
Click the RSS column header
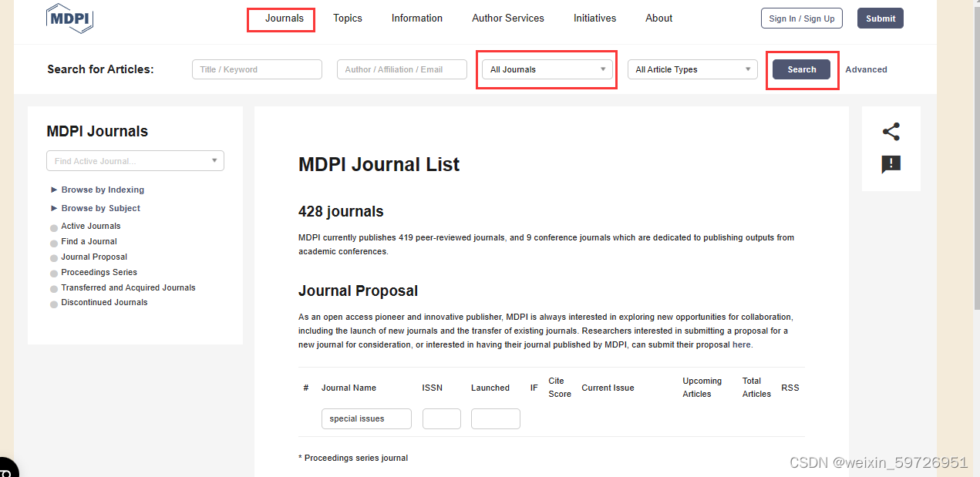pyautogui.click(x=790, y=388)
